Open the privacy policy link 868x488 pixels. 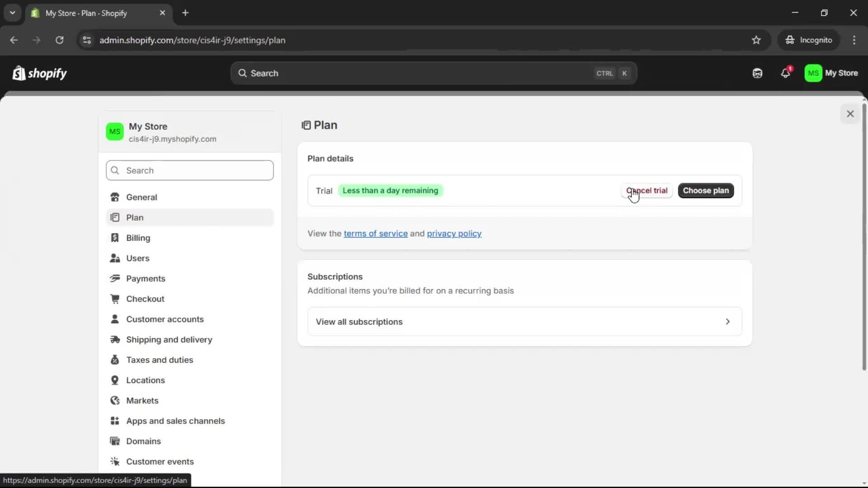point(454,234)
